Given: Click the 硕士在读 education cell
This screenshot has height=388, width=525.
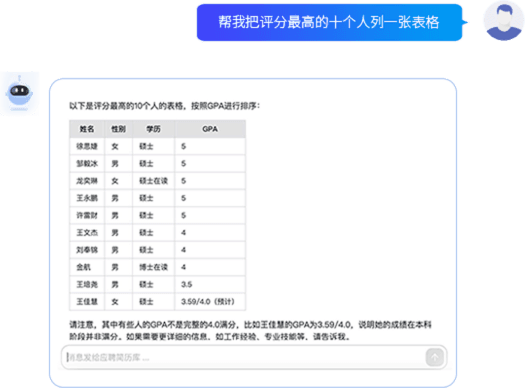Looking at the screenshot, I should click(153, 181).
